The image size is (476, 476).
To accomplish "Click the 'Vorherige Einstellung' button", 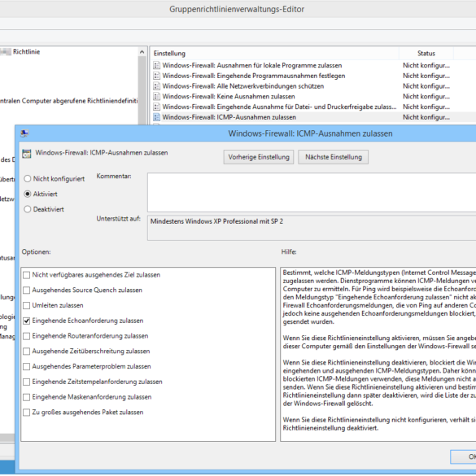I will point(259,157).
